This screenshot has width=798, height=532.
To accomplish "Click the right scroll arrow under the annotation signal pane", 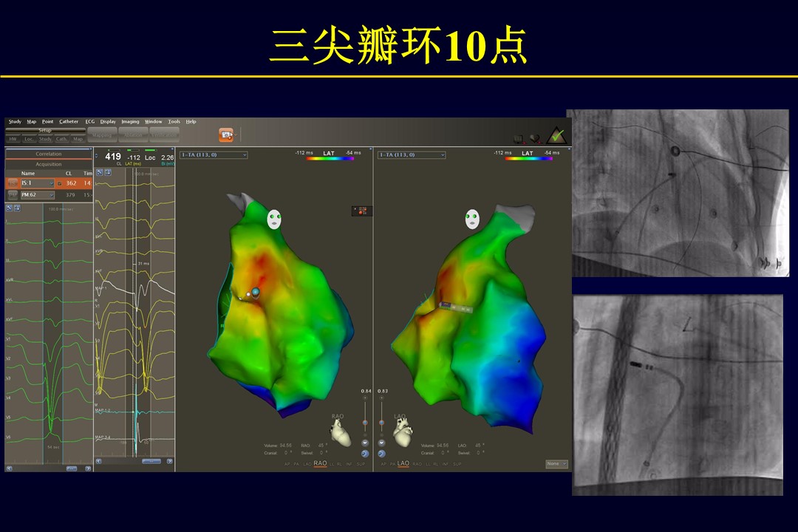I will click(169, 461).
